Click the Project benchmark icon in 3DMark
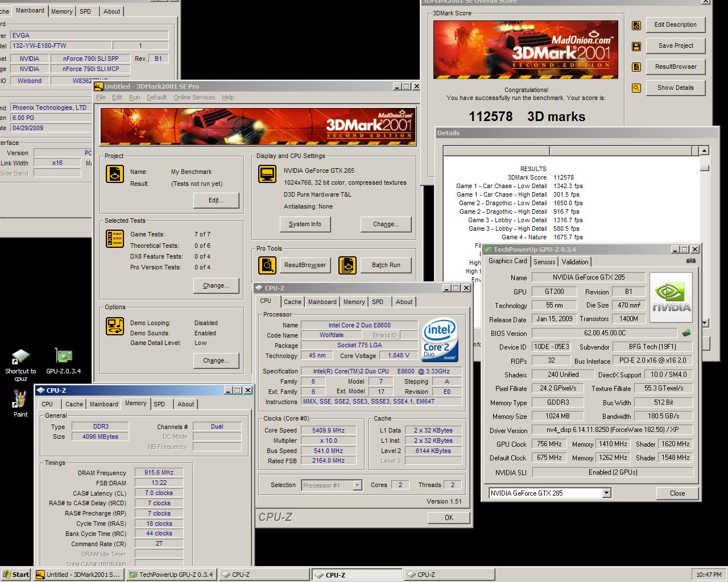The width and height of the screenshot is (728, 582). (x=115, y=174)
